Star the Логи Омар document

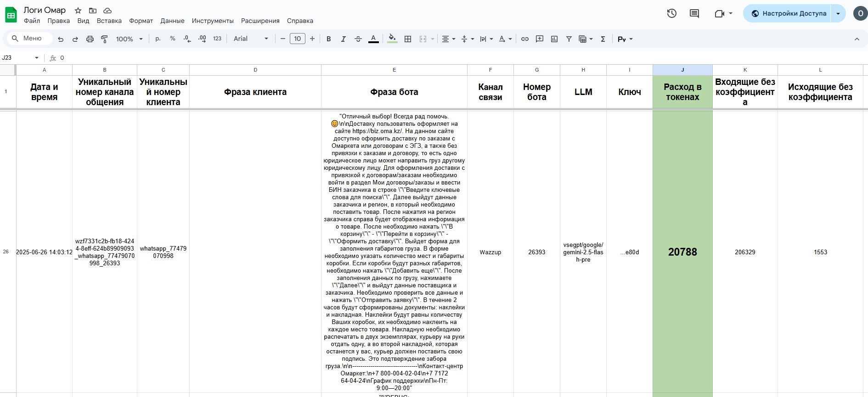point(78,11)
